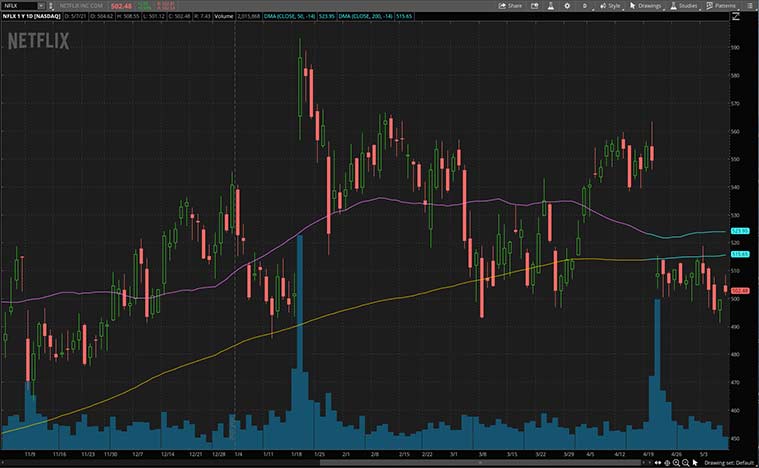Screen dimensions: 759x468
Task: Open the Studies menu
Action: [x=684, y=5]
